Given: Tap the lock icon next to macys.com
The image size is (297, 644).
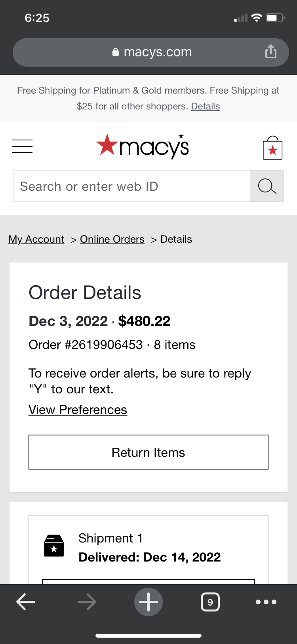Looking at the screenshot, I should tap(115, 52).
